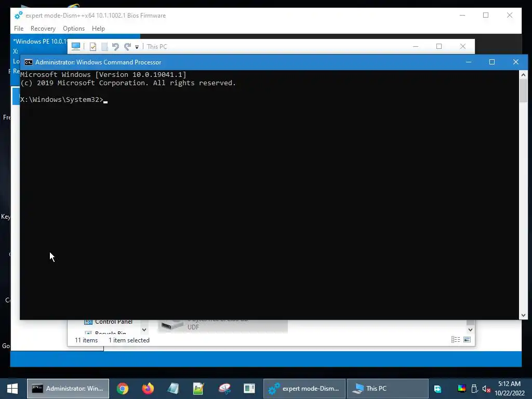
Task: Maximize the Dism++ window
Action: point(486,15)
